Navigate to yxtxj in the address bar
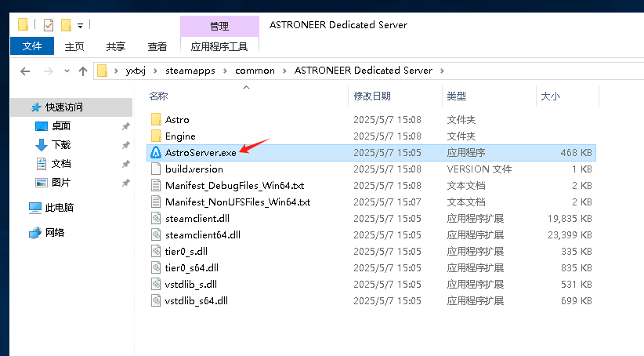 136,71
